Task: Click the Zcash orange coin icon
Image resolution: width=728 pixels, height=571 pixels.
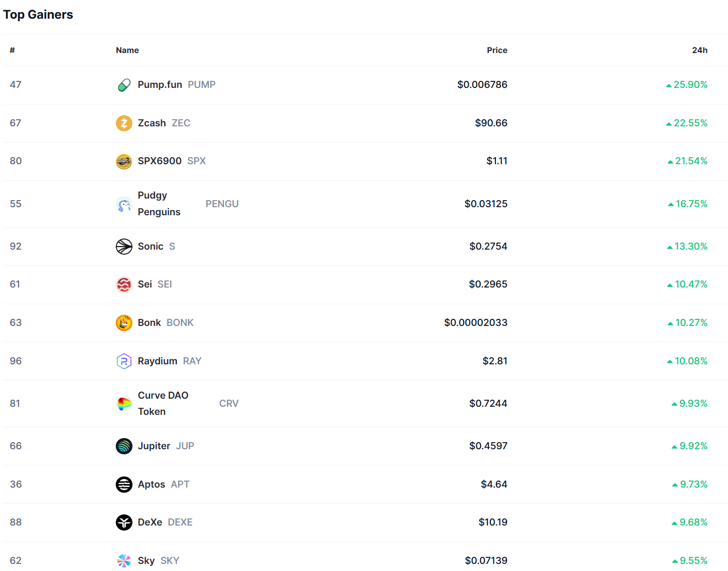Action: 124,123
